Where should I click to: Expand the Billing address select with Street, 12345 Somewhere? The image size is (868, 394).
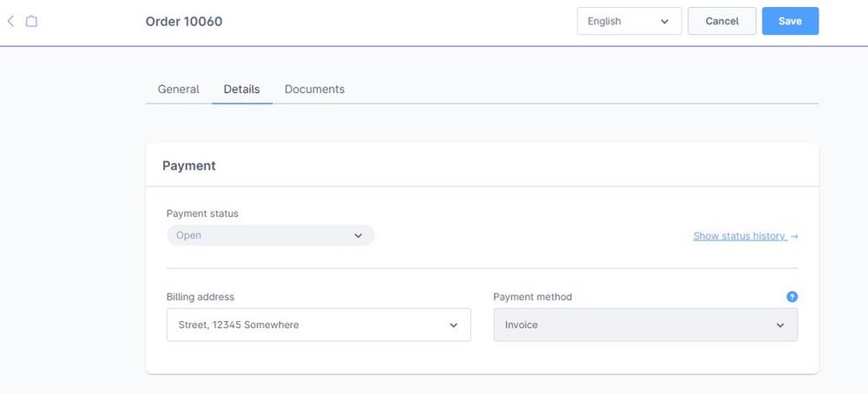click(x=319, y=325)
